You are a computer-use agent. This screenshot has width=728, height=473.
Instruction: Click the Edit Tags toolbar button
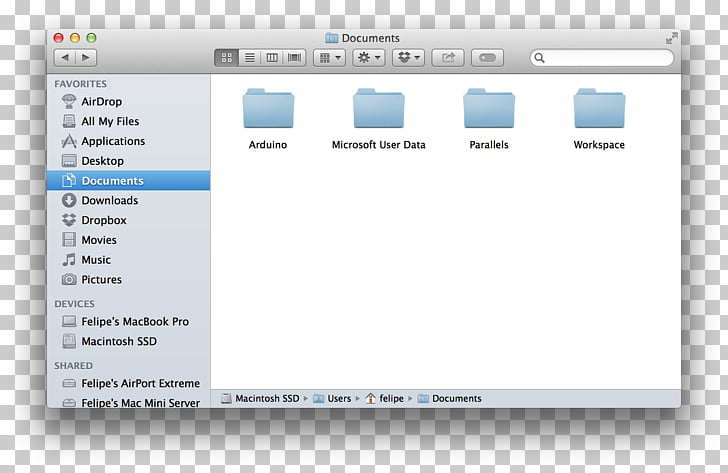point(487,58)
